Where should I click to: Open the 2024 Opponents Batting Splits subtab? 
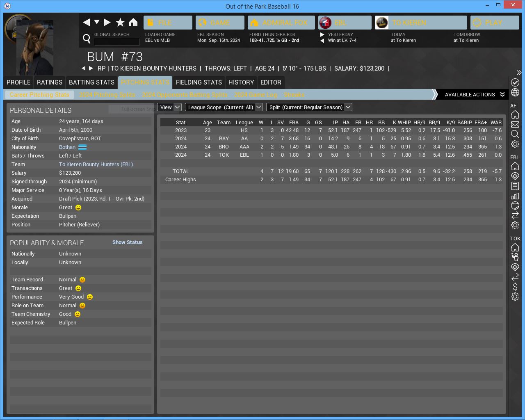click(185, 95)
